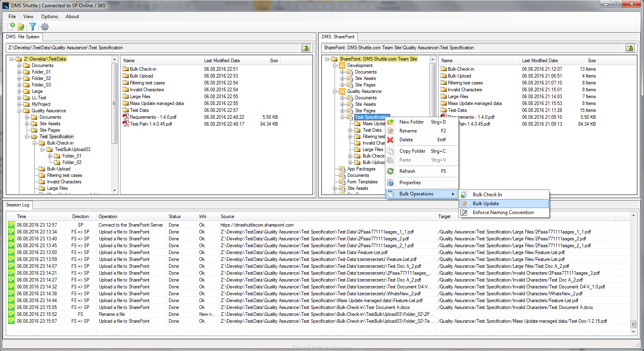This screenshot has width=644, height=351.
Task: Click Session Log scrollbar up arrow
Action: click(x=633, y=216)
